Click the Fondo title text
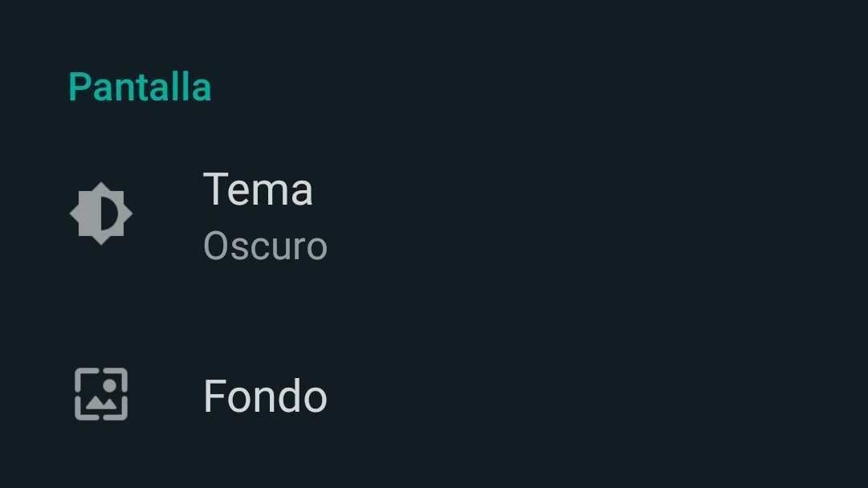The width and height of the screenshot is (868, 488). coord(265,396)
